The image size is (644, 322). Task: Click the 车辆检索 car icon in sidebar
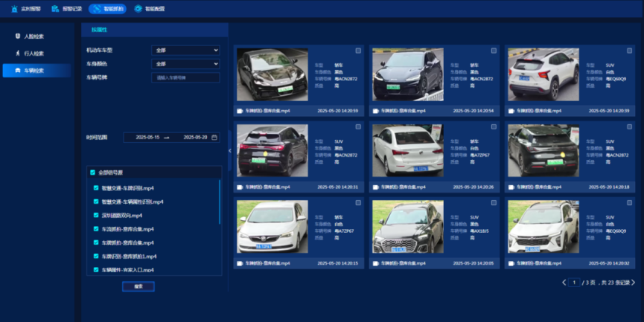click(x=18, y=71)
